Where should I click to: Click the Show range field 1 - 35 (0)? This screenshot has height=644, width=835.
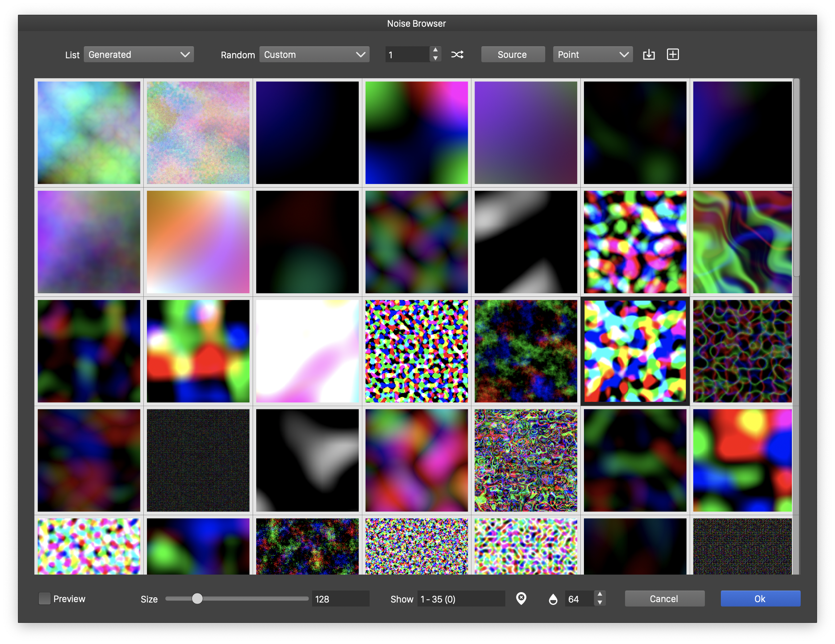coord(461,599)
